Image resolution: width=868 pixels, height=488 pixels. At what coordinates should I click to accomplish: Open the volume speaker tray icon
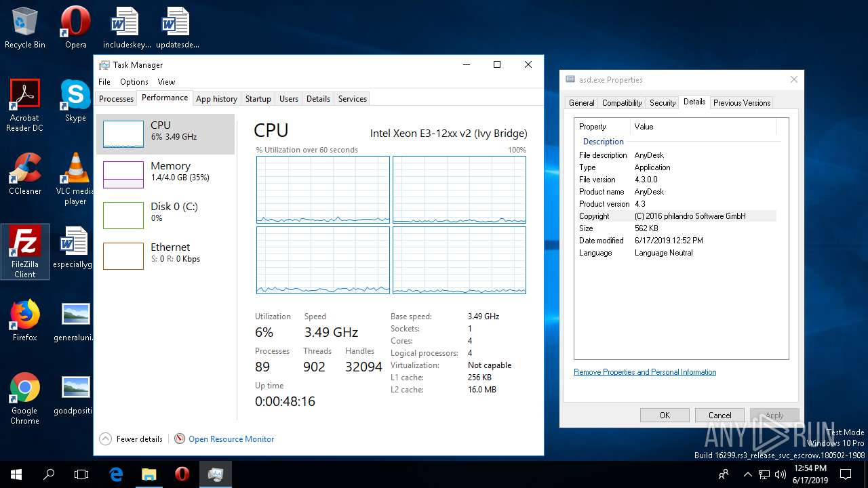click(x=779, y=474)
